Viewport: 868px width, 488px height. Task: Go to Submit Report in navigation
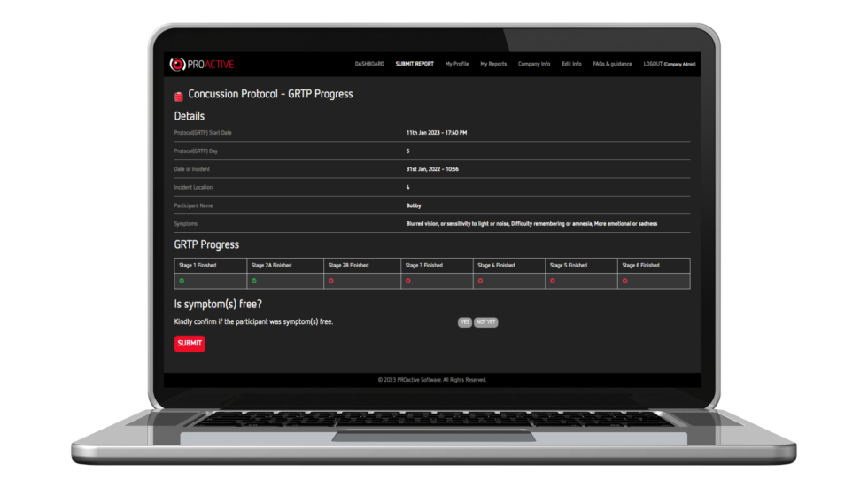(415, 64)
